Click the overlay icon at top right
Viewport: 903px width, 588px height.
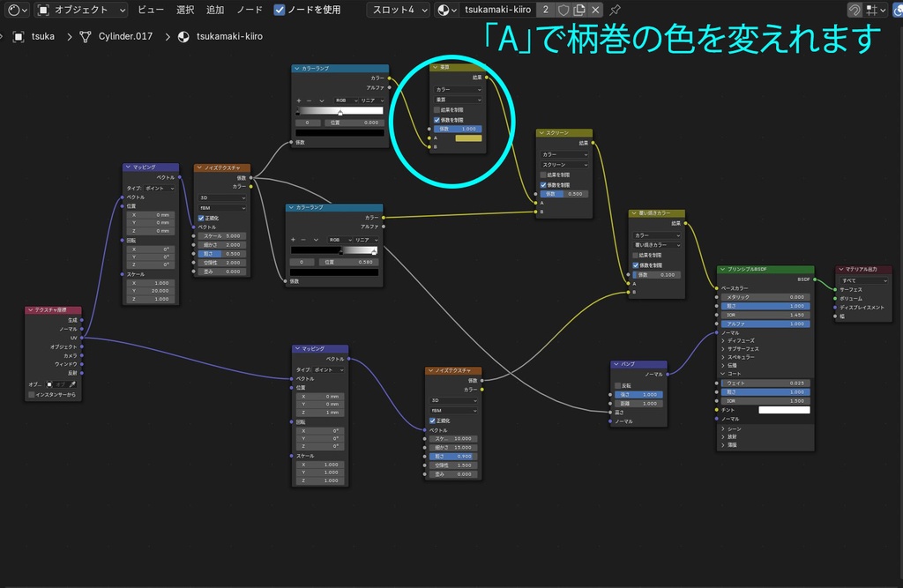point(897,10)
